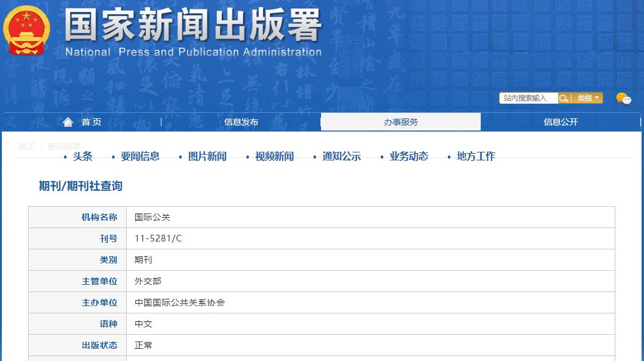Screen dimensions: 644x361
Task: Click the home icon beside 首页
Action: [x=68, y=122]
